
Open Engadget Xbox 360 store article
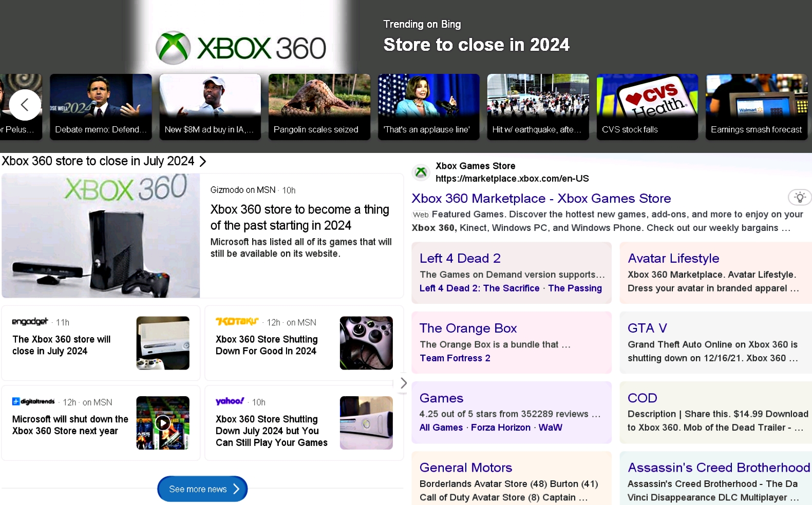(62, 345)
